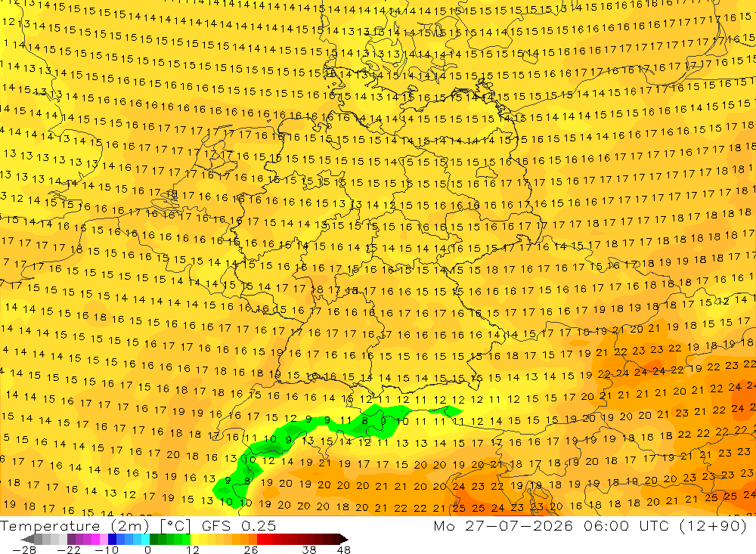Click the Mo weekday label
Image resolution: width=756 pixels, height=554 pixels.
pos(444,525)
